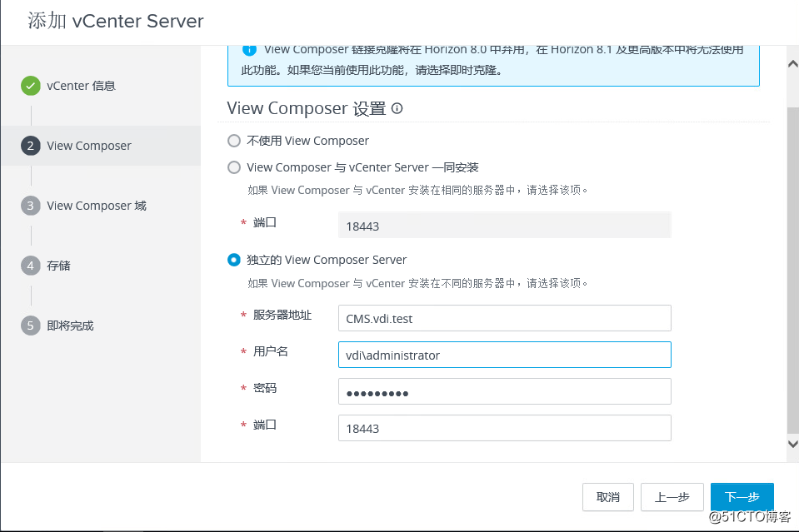The image size is (799, 532).
Task: Click the disabled 端口 field under co-installed option
Action: (x=504, y=225)
